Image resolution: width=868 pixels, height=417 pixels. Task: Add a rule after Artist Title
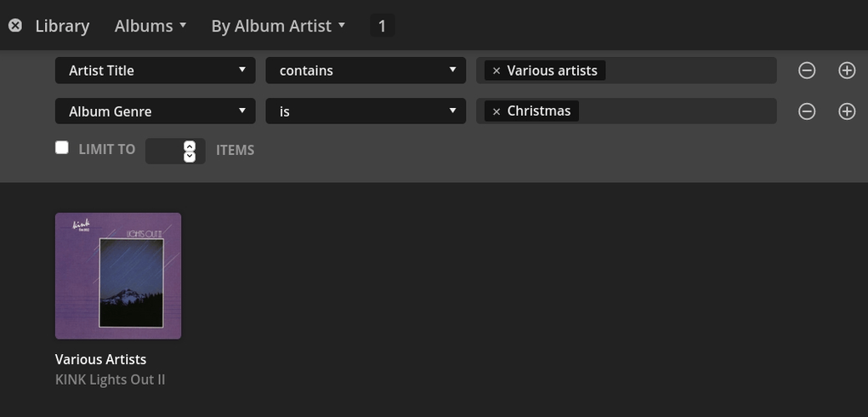click(847, 71)
